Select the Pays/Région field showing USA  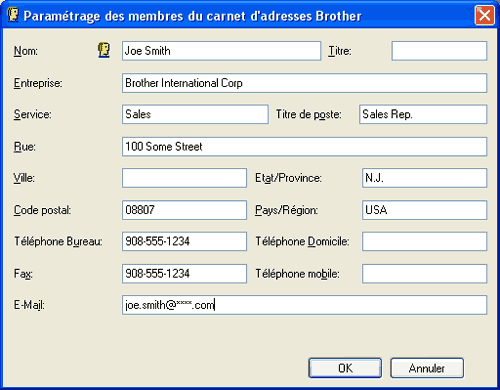tap(424, 210)
